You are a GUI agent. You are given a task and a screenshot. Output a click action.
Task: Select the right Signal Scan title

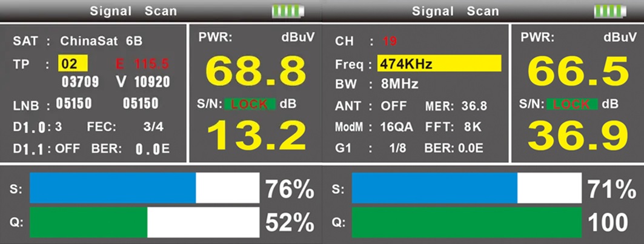(456, 11)
